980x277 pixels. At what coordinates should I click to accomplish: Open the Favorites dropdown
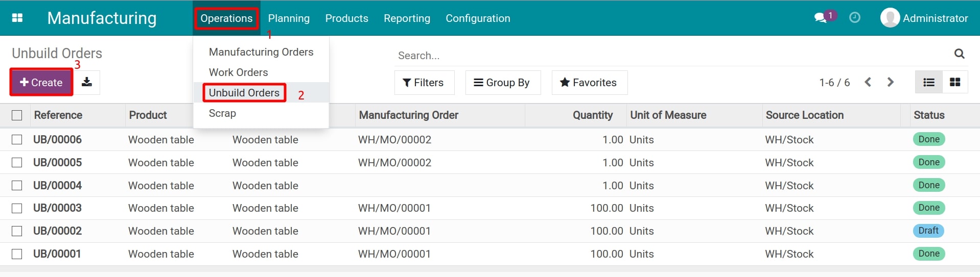click(589, 83)
